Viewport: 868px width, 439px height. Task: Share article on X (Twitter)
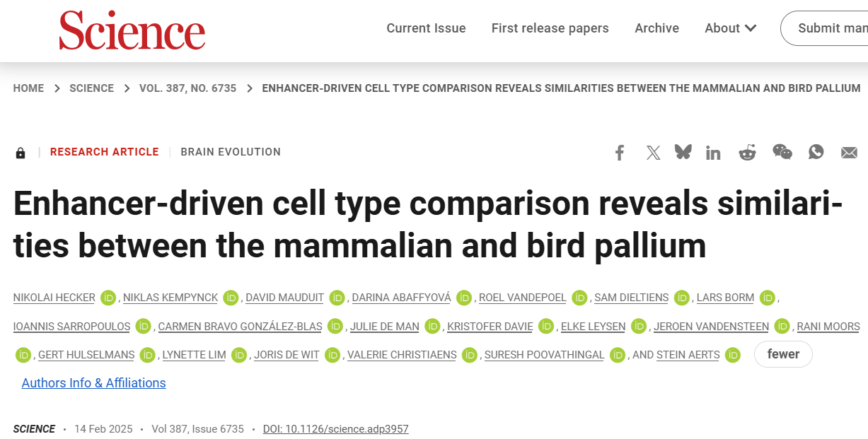[x=653, y=153]
